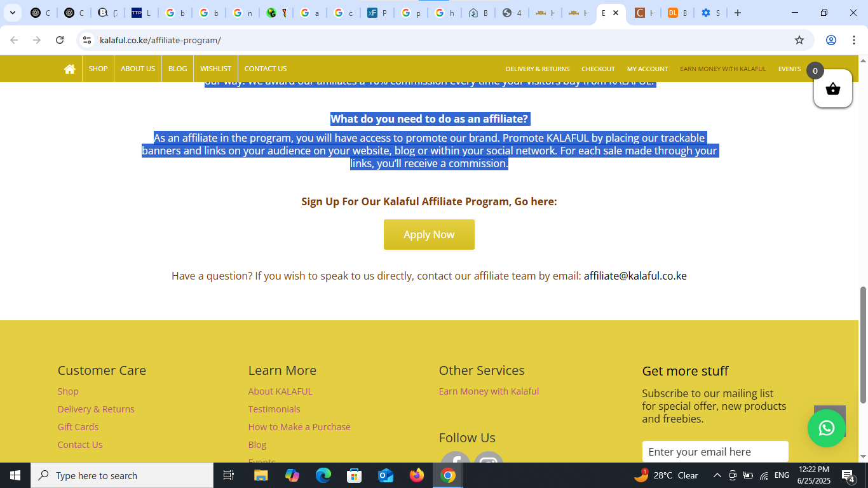Open the Chrome profile icon
Screen dimensions: 868x488
(x=831, y=40)
